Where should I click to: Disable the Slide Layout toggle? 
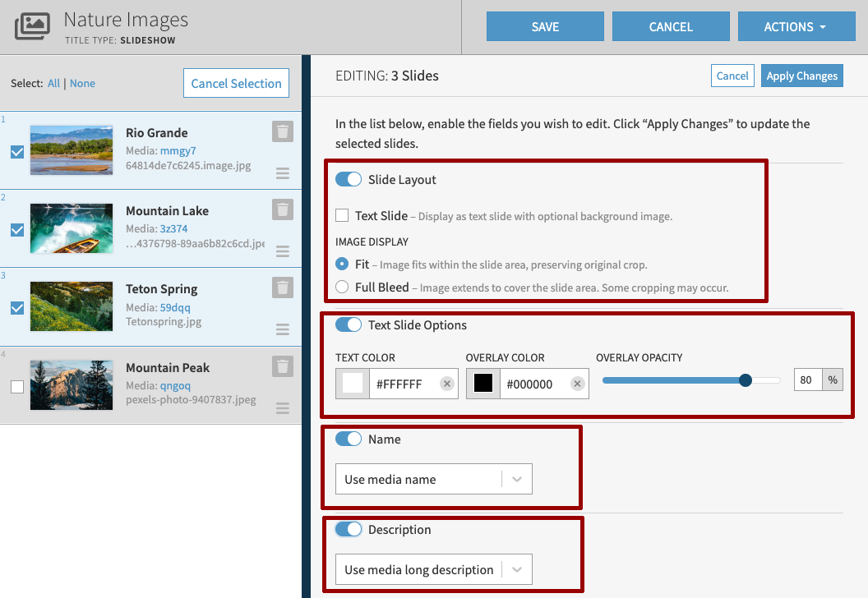tap(348, 178)
